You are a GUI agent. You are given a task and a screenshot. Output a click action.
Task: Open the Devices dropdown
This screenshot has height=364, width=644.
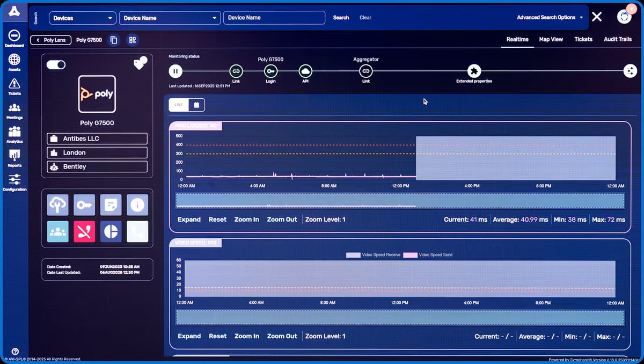(83, 18)
